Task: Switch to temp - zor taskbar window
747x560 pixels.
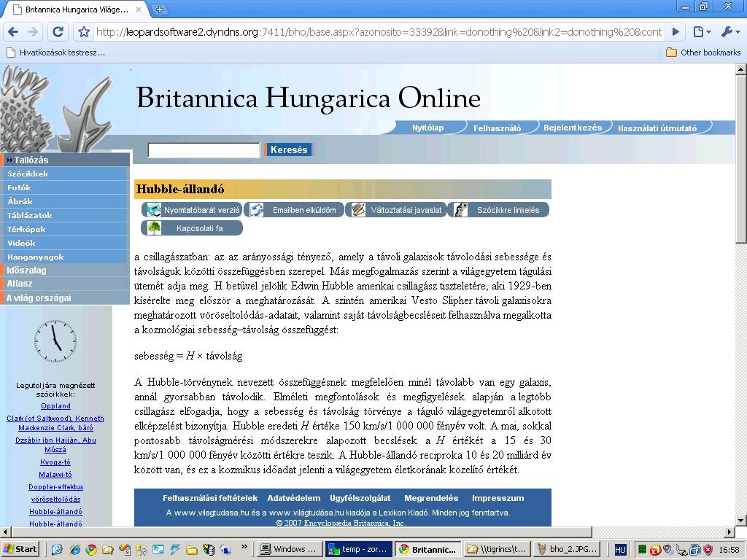Action: [359, 549]
